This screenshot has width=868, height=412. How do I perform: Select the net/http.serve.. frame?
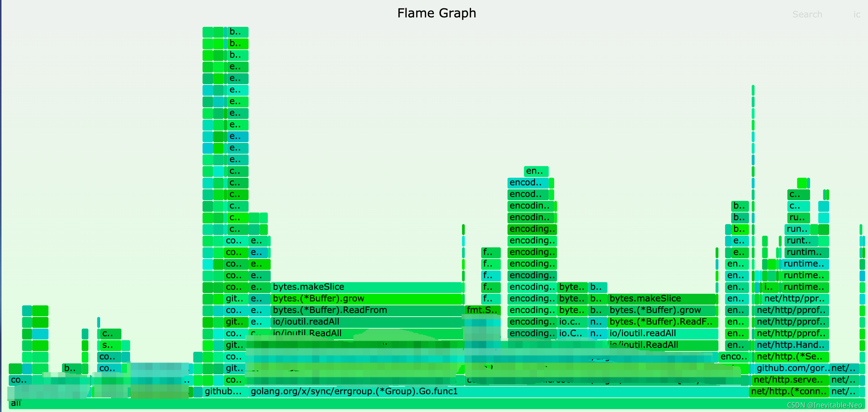pos(790,380)
